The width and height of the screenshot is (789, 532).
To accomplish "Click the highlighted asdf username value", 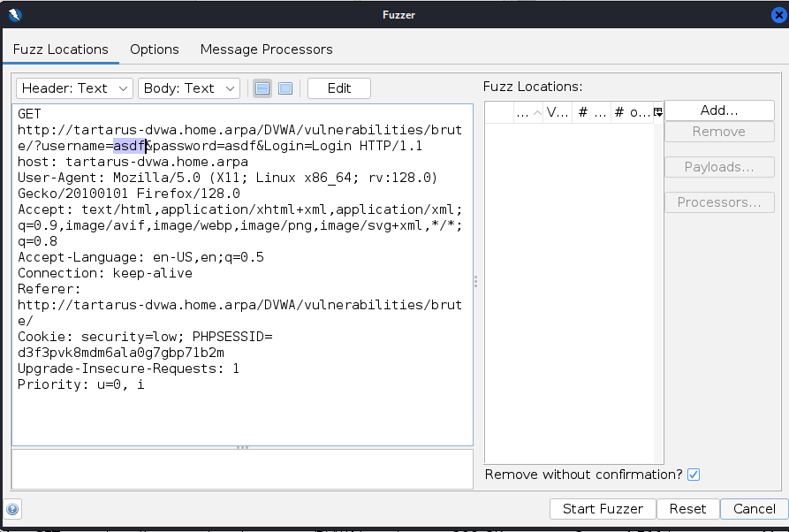I will click(x=129, y=146).
